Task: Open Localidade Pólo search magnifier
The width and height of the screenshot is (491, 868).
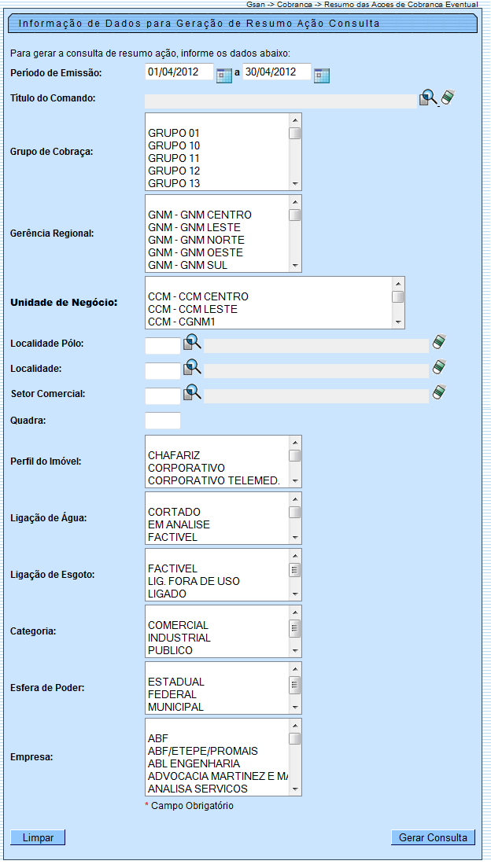Action: (193, 343)
